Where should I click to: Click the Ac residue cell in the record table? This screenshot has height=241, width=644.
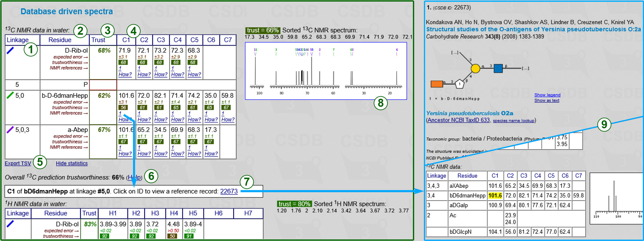[x=467, y=218]
